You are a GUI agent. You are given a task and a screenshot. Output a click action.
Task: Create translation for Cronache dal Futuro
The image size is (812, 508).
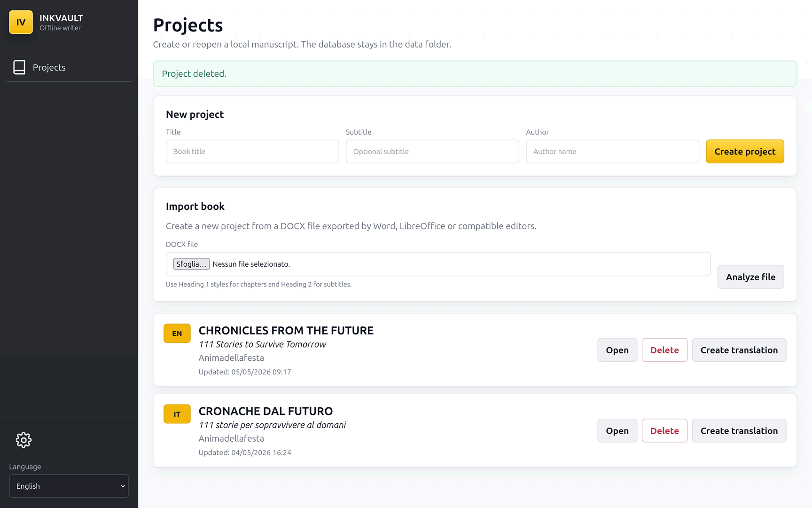click(739, 431)
